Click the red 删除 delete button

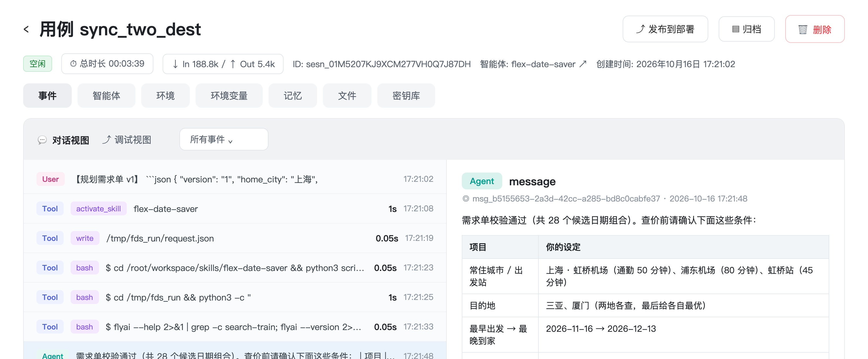click(x=815, y=29)
